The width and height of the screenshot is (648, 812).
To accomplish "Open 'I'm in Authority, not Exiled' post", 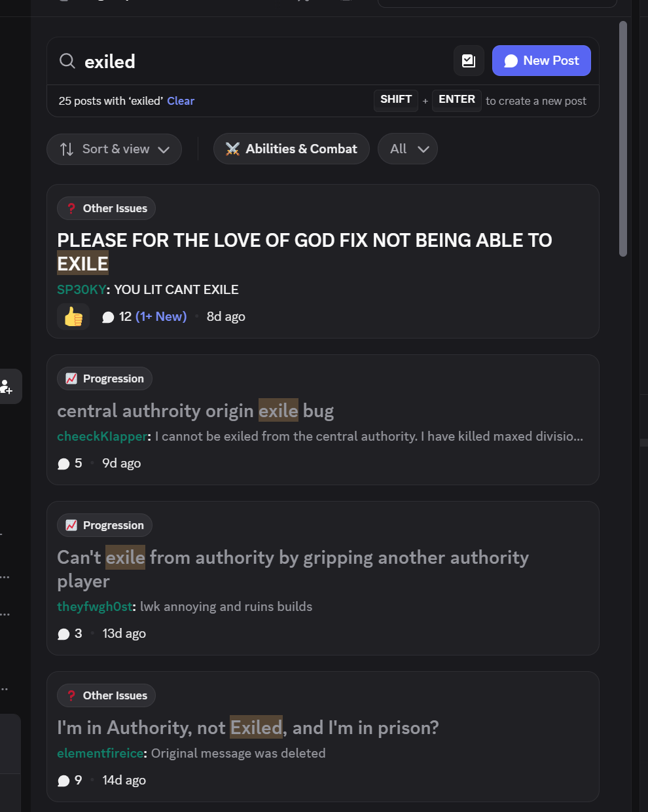I will (247, 728).
